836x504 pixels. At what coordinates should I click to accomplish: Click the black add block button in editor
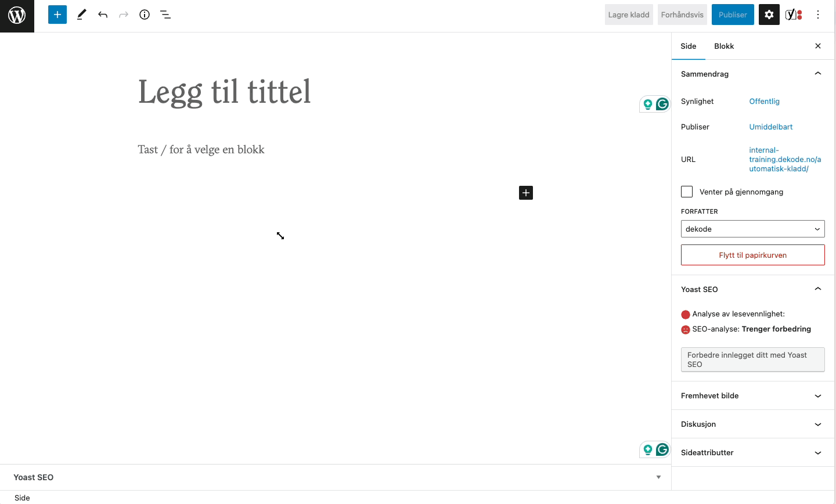525,193
